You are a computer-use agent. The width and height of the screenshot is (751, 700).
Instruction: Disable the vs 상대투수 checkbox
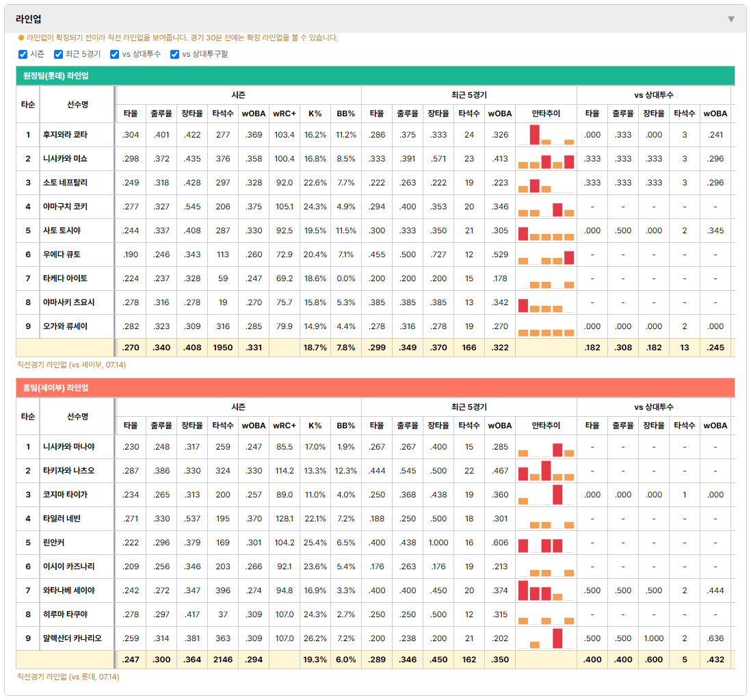pyautogui.click(x=114, y=54)
